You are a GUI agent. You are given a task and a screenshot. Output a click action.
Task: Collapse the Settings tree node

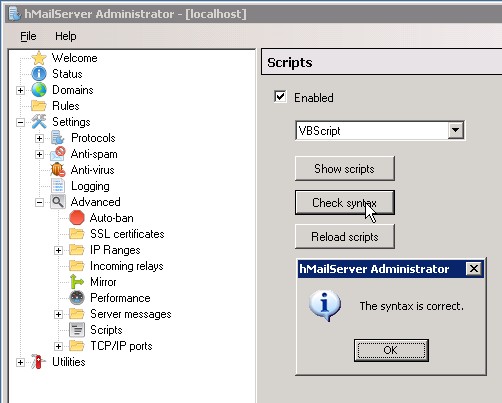[20, 122]
